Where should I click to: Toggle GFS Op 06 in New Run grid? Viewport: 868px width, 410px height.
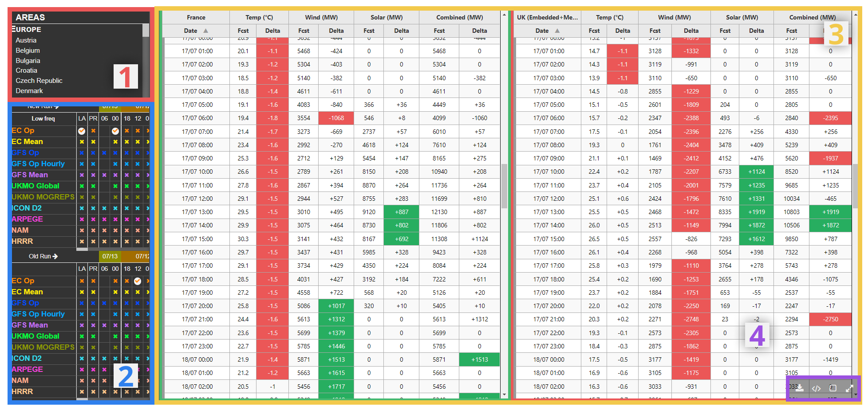click(x=104, y=153)
